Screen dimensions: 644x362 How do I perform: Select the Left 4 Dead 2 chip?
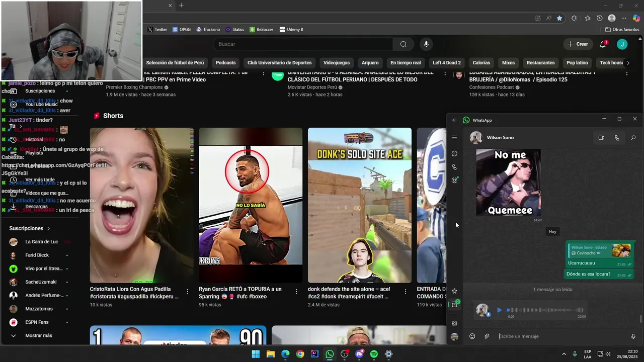pos(447,63)
